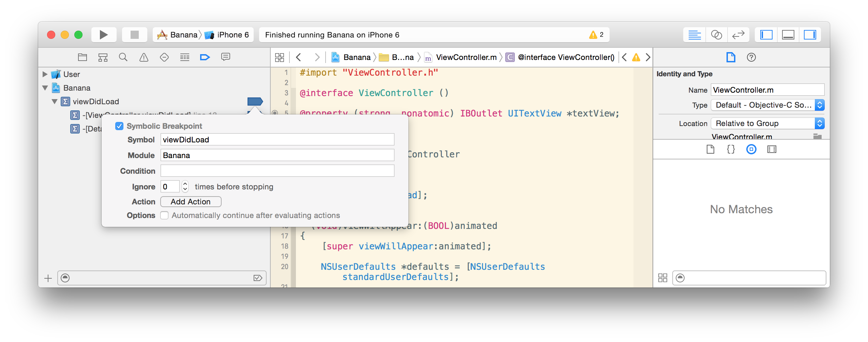Go back in editor history
Screen dimensions: 868x342
click(x=299, y=57)
